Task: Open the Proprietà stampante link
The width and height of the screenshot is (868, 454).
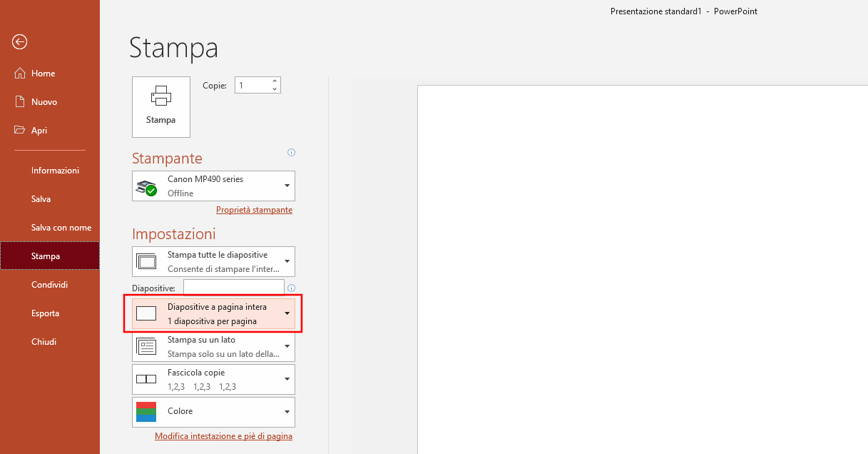Action: tap(254, 210)
